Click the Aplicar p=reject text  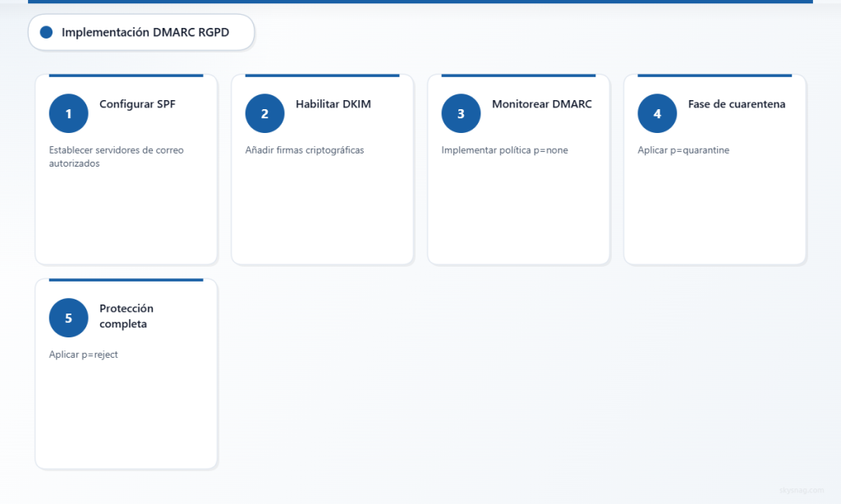click(x=83, y=354)
